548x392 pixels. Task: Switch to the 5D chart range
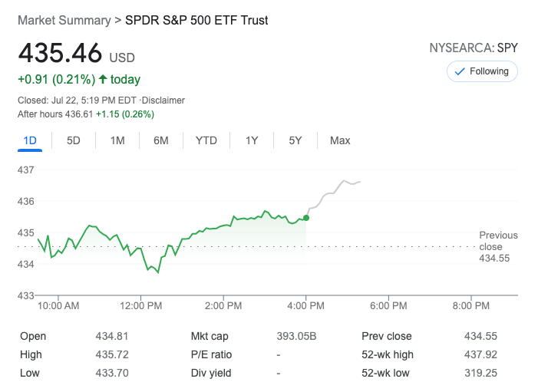(x=74, y=140)
